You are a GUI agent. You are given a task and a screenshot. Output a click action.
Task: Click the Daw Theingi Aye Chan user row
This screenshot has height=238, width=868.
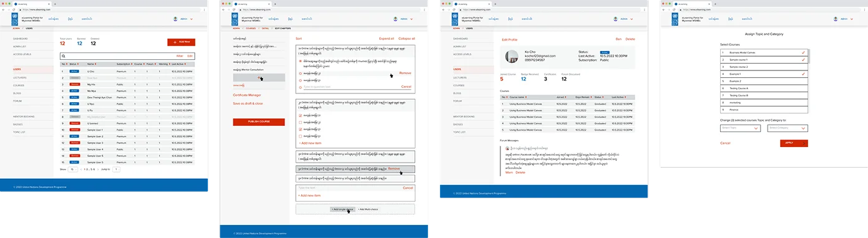[127, 97]
